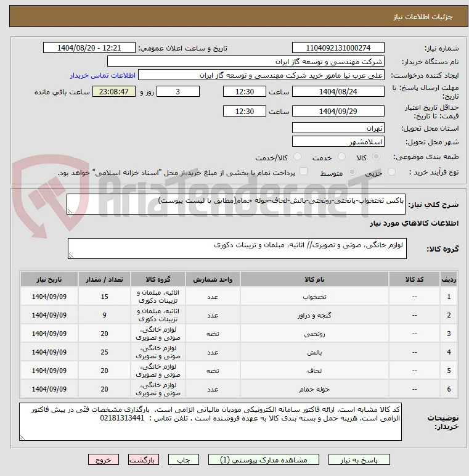This screenshot has height=476, width=469.
Task: Select the کالا/خدمت radio button
Action: coord(297,157)
